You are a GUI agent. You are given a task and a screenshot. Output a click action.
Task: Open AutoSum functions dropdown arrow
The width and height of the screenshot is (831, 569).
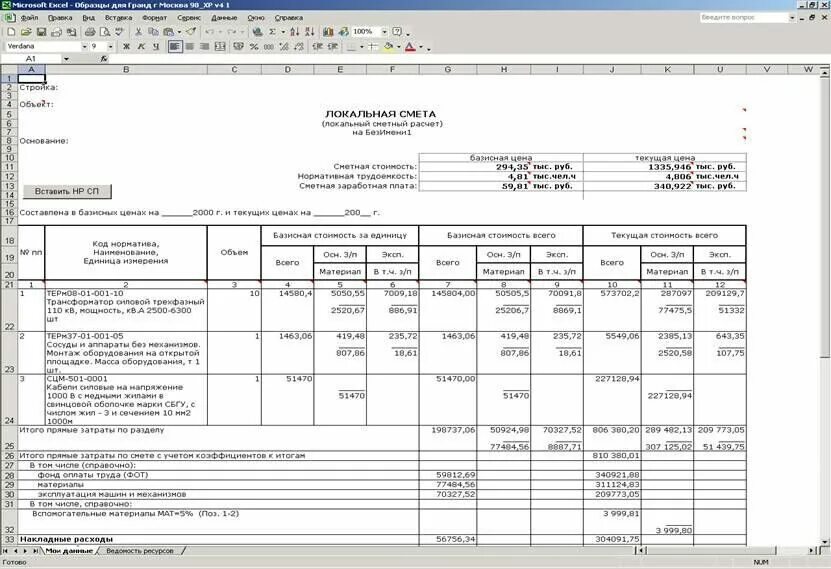283,32
